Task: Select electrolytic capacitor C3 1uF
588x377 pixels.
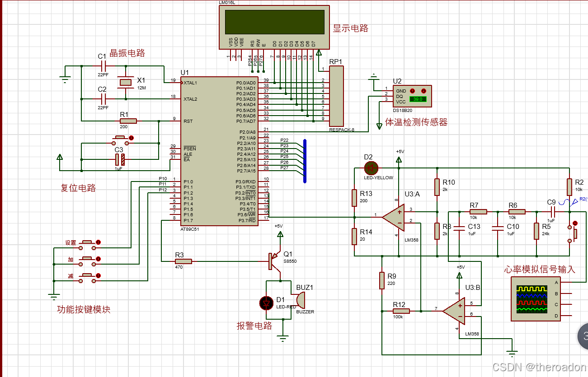Action: [120, 159]
